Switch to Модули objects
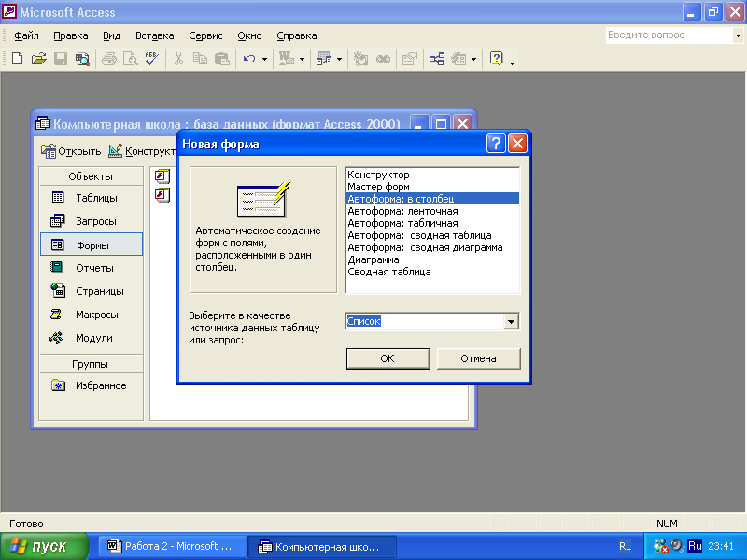 tap(91, 338)
